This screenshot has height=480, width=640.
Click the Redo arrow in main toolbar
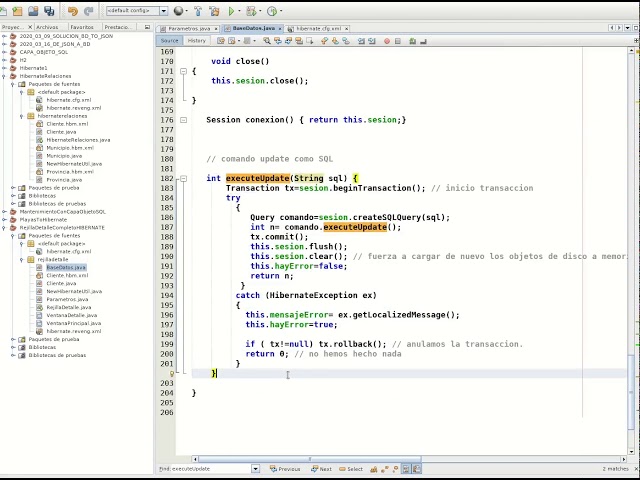88,11
